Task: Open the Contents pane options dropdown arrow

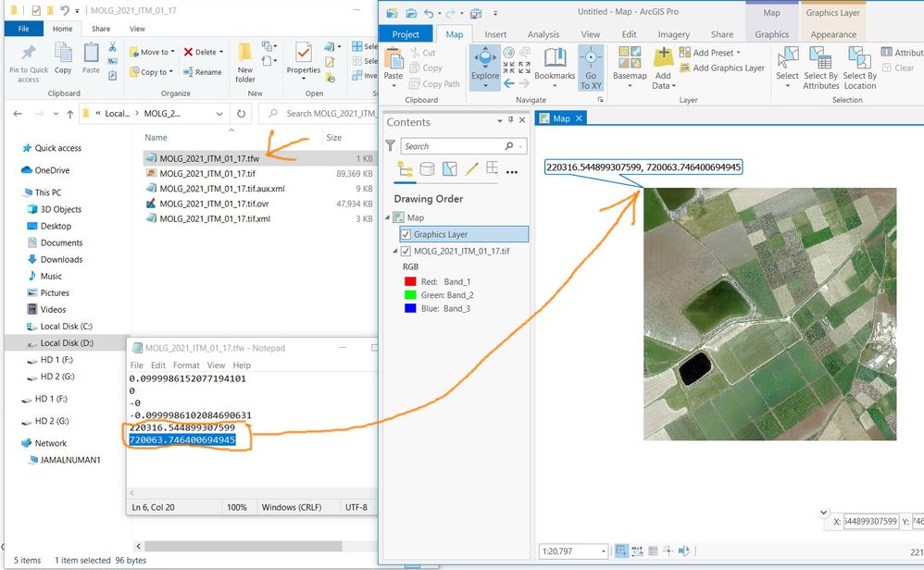Action: [x=500, y=120]
